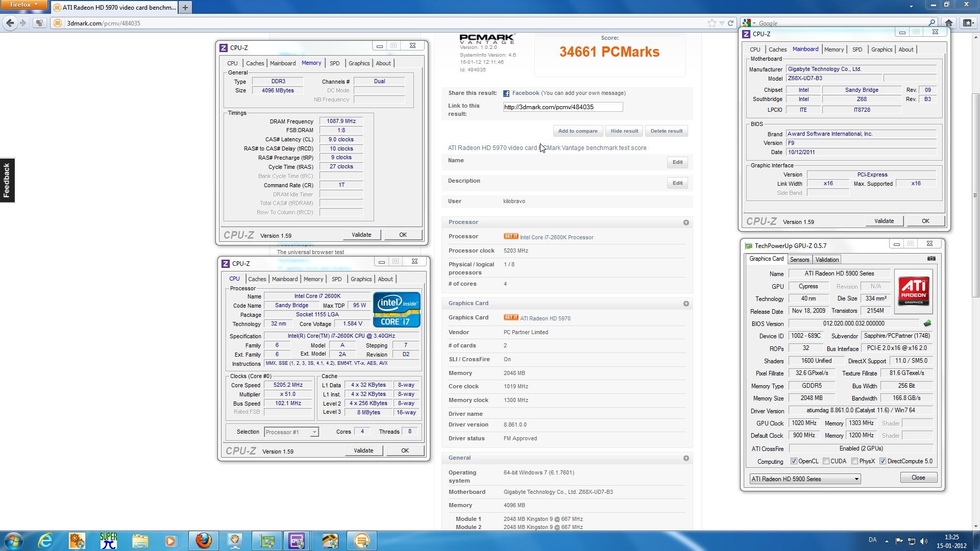Screen dimensions: 980x551
Task: Click ATI Radeon HD 5970 link
Action: pyautogui.click(x=545, y=318)
